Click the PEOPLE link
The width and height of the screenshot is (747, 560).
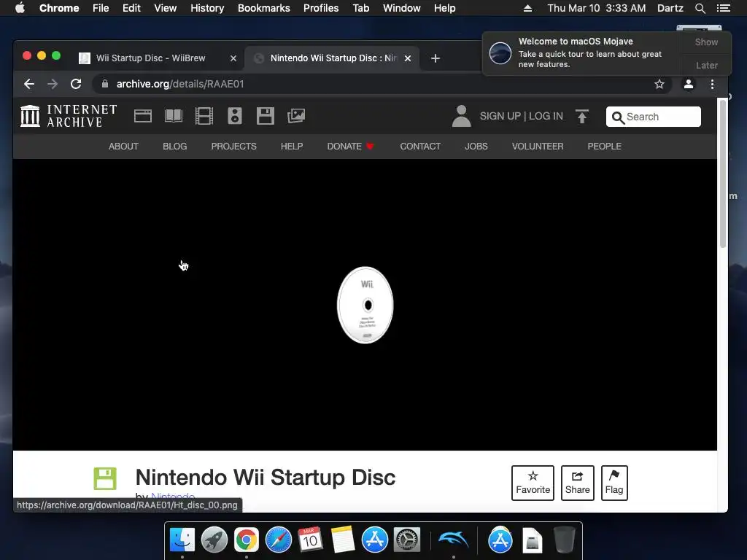[x=604, y=146]
